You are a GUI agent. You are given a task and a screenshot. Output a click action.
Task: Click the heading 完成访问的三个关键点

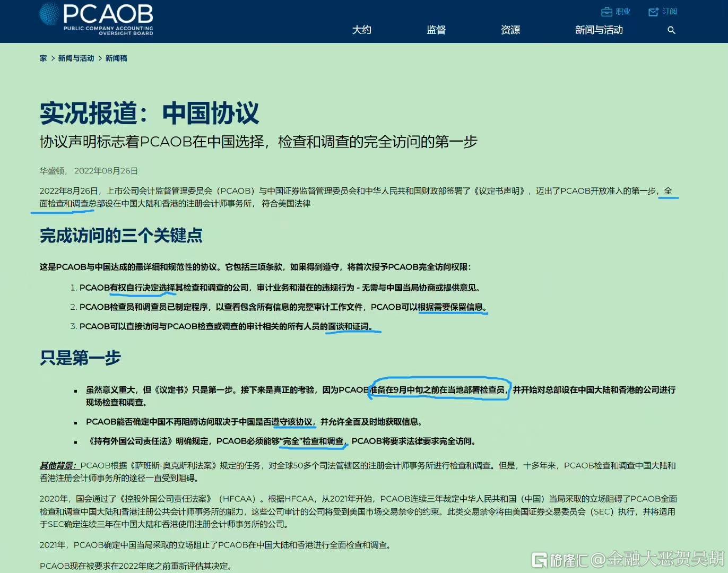[121, 235]
